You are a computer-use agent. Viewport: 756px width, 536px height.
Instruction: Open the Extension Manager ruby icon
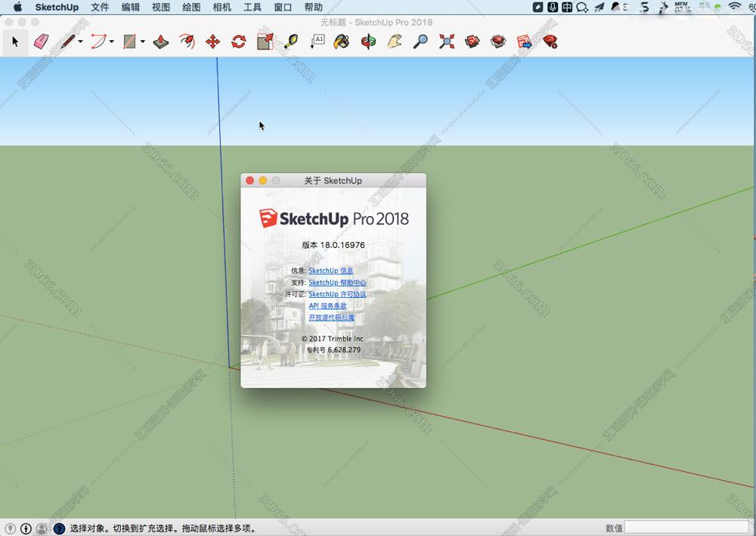(550, 42)
